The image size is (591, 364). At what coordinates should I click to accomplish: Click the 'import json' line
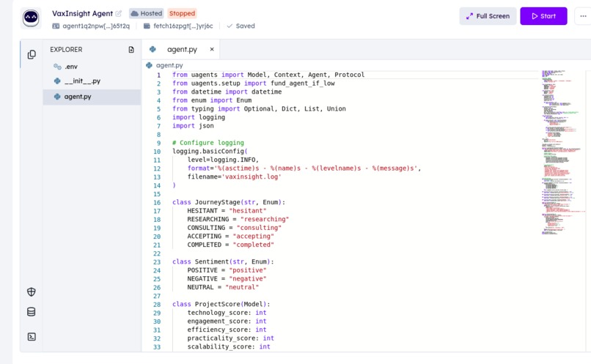pos(193,126)
